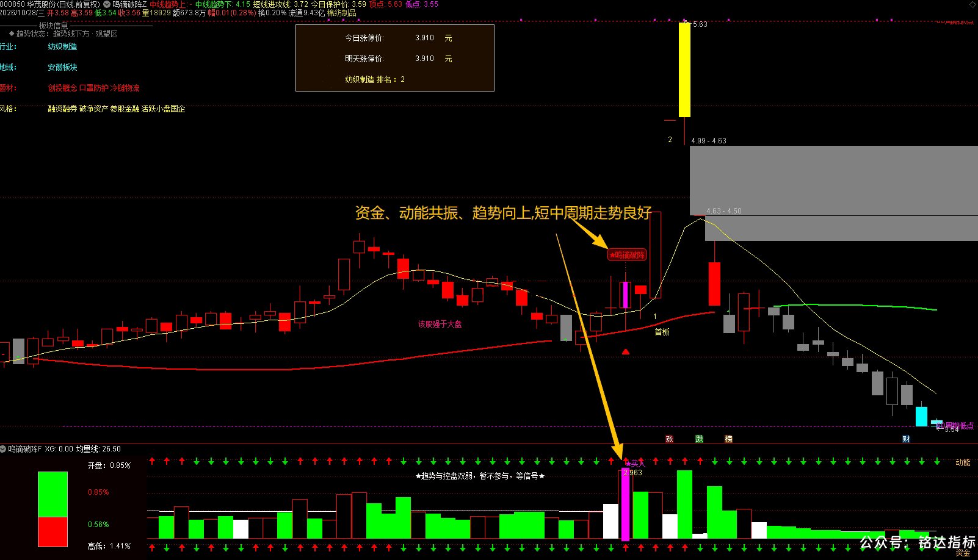Open the 鸣镝破阵F sub-chart indicator dropdown
The height and width of the screenshot is (560, 978).
tap(4, 449)
